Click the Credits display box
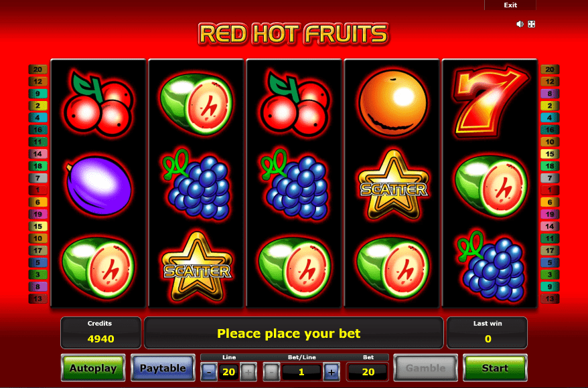588x388 pixels. pos(100,332)
